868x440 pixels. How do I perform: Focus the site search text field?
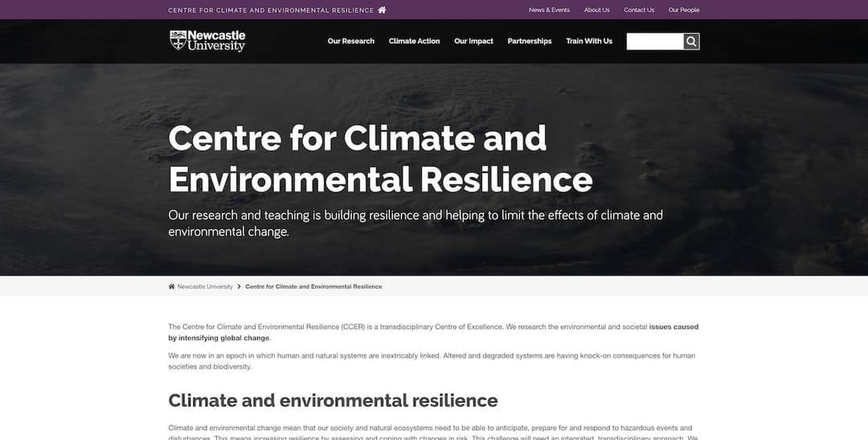(x=654, y=42)
